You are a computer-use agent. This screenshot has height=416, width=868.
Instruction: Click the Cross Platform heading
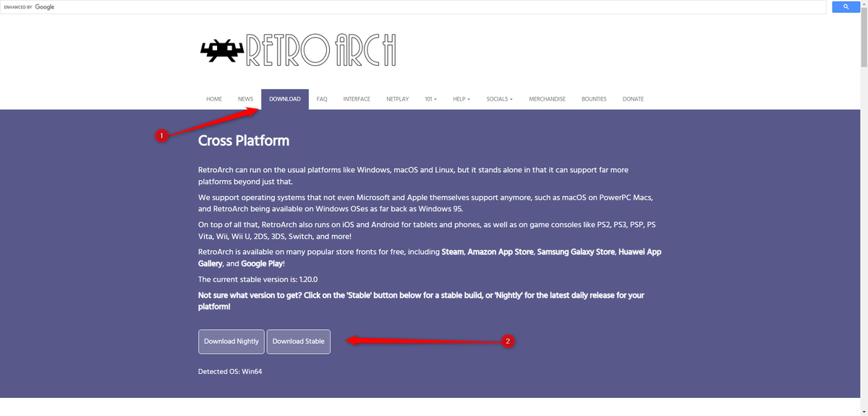[244, 141]
